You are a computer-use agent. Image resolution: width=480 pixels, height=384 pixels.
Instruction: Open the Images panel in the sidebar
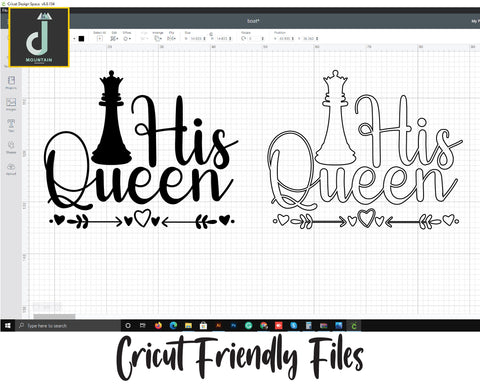tap(11, 104)
